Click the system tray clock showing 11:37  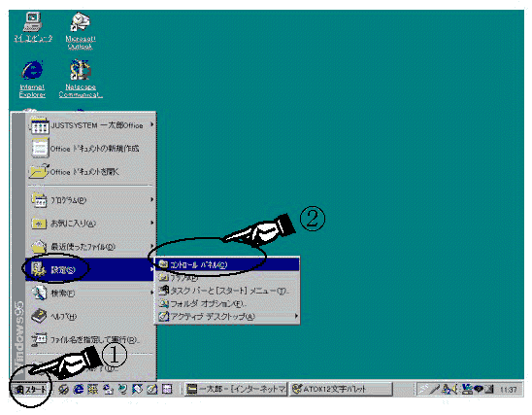tap(508, 390)
